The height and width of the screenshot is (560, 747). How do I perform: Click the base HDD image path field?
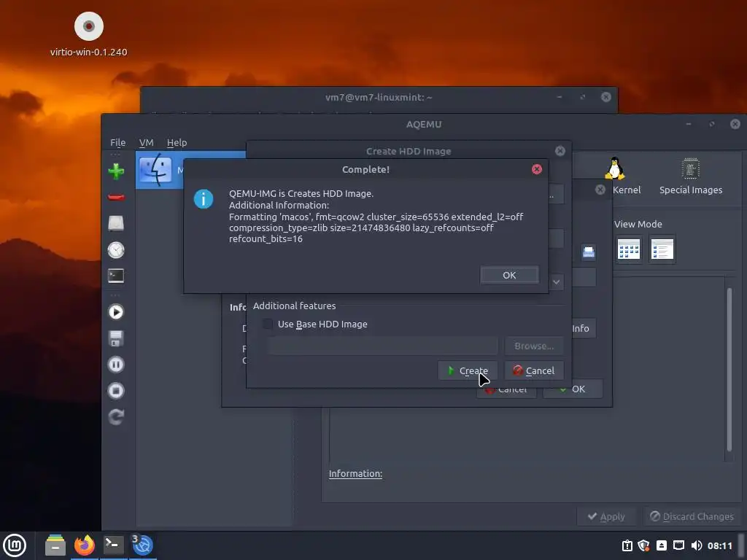382,346
